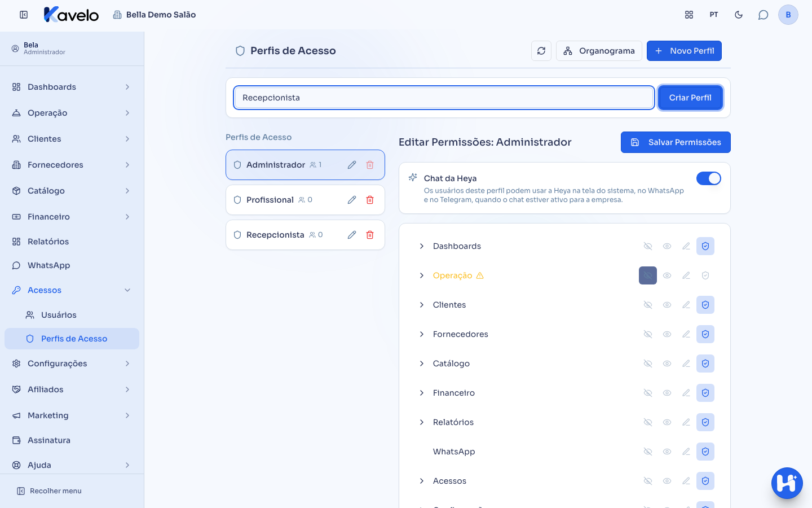The image size is (812, 508).
Task: Open the Heya chat floating button
Action: click(x=787, y=483)
